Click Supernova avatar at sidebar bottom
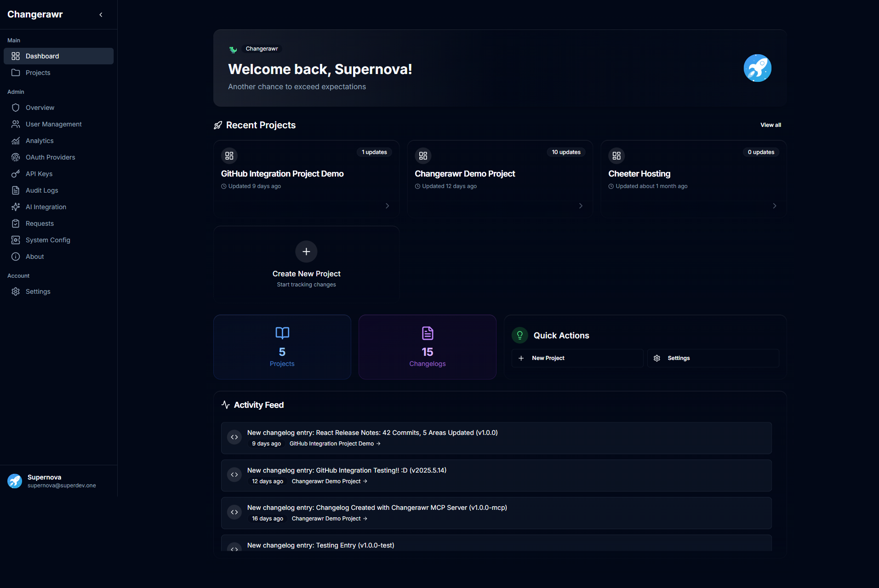Image resolution: width=879 pixels, height=588 pixels. [15, 481]
